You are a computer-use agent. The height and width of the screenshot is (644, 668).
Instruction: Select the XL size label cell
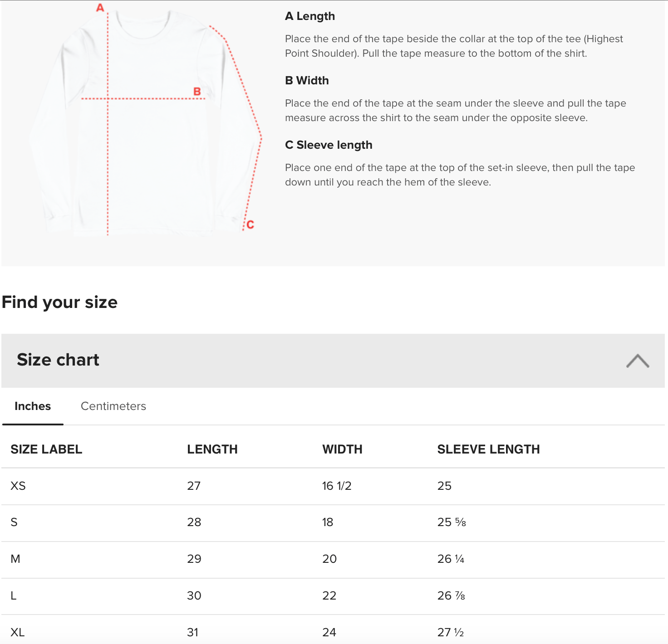click(18, 633)
